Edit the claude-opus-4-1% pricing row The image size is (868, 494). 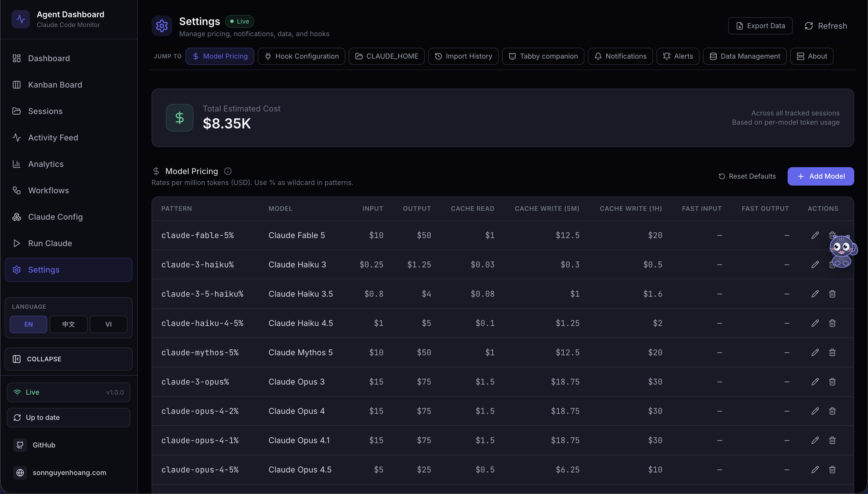815,440
